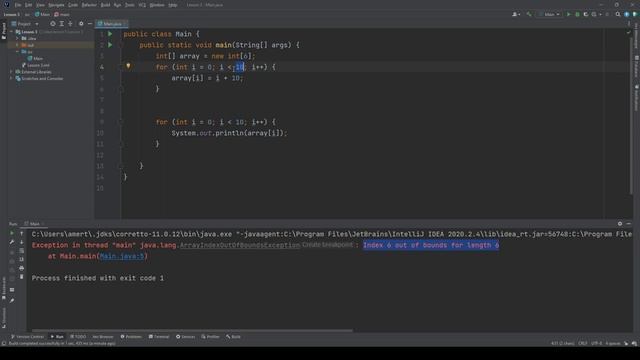Image resolution: width=640 pixels, height=360 pixels.
Task: Collapse the Lesson 1 project root node
Action: click(x=12, y=31)
